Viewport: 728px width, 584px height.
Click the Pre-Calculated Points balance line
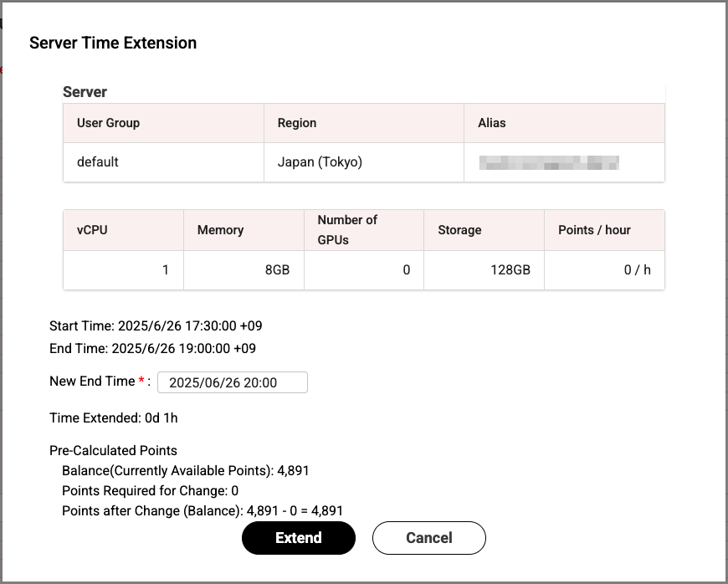[185, 470]
